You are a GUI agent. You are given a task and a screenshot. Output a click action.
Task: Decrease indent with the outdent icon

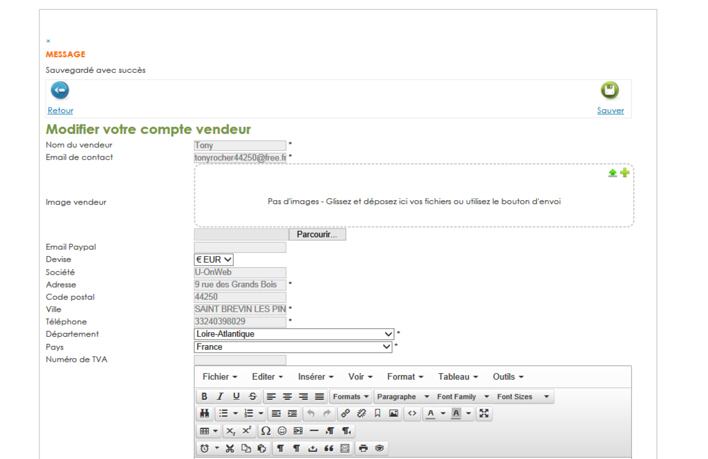[x=276, y=413]
